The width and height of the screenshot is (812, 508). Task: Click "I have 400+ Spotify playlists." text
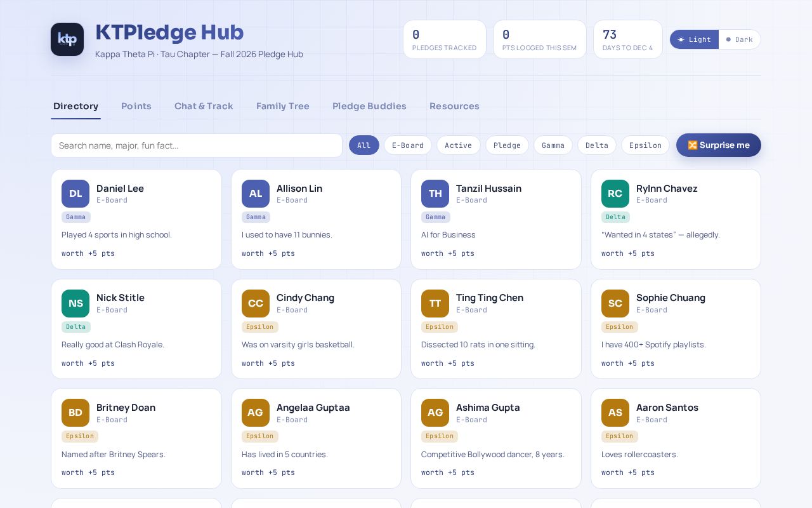pos(653,345)
